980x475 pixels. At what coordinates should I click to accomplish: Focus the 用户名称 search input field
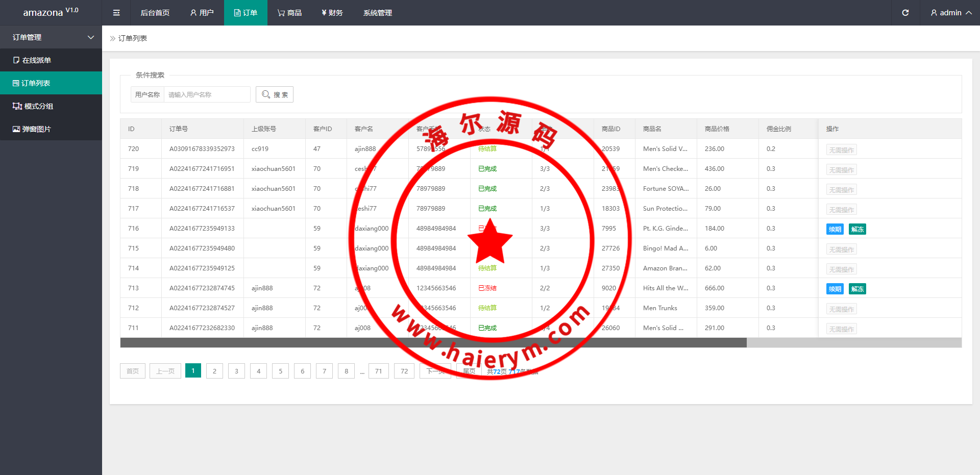click(207, 94)
